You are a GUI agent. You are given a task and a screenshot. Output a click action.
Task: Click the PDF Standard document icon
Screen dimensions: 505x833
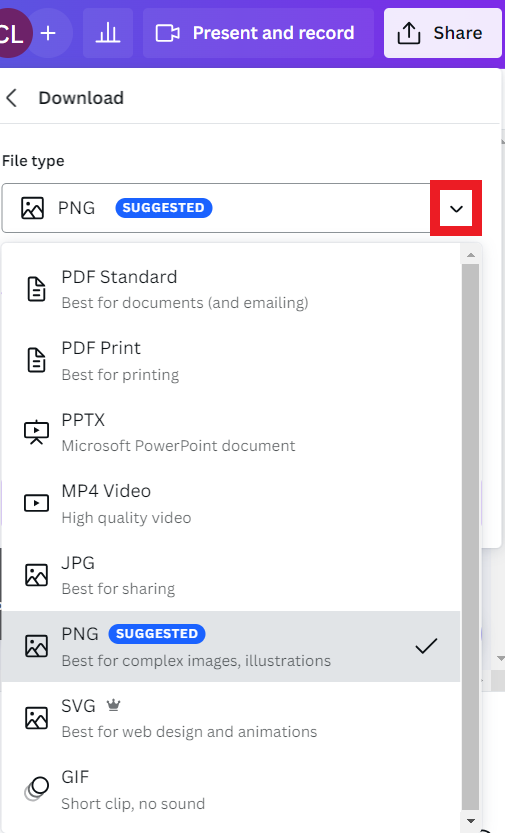click(37, 290)
